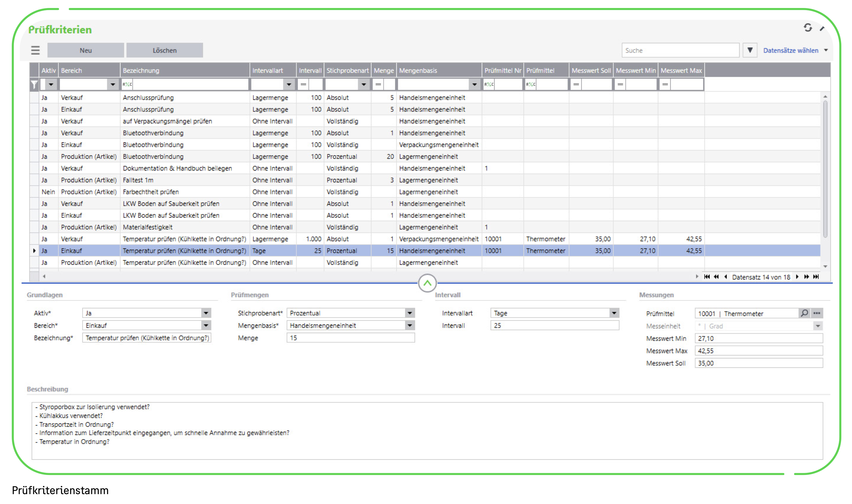Go to next record arrow

point(797,277)
